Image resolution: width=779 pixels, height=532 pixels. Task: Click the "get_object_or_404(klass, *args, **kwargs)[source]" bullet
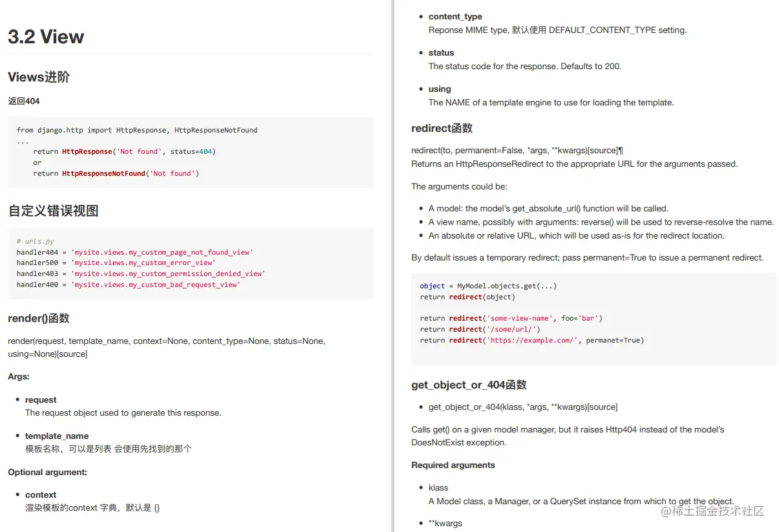(523, 407)
